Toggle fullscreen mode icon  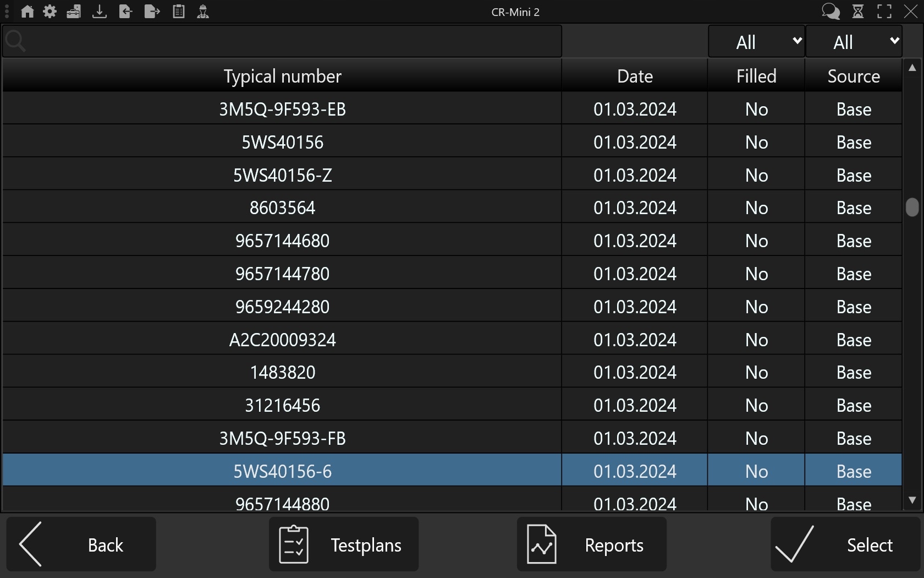(884, 12)
